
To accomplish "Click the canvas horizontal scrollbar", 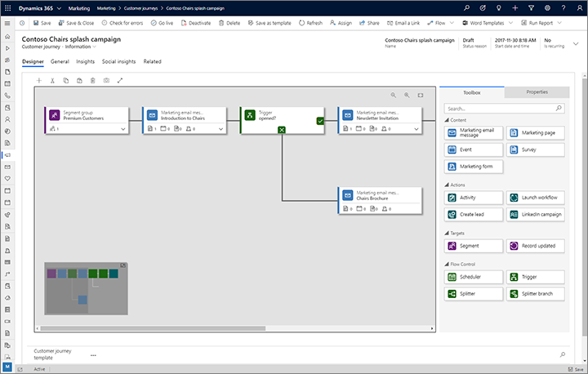I will 153,328.
